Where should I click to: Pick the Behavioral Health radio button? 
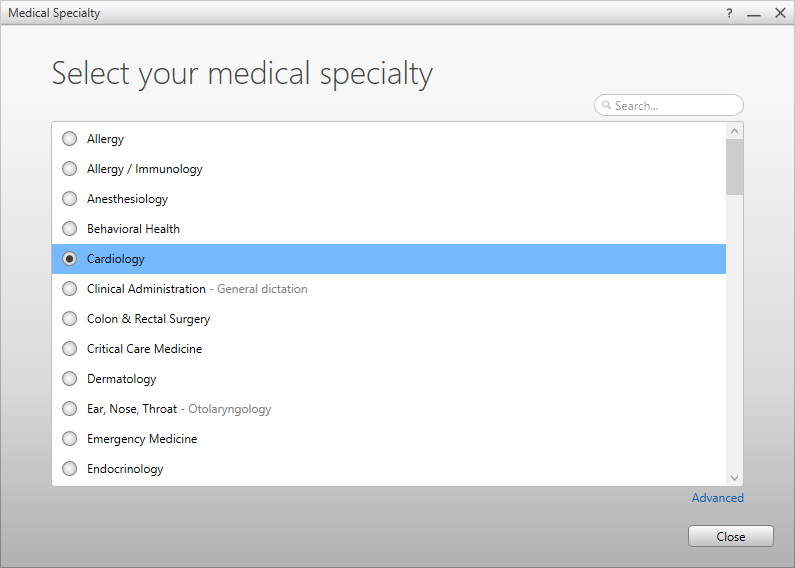coord(69,229)
